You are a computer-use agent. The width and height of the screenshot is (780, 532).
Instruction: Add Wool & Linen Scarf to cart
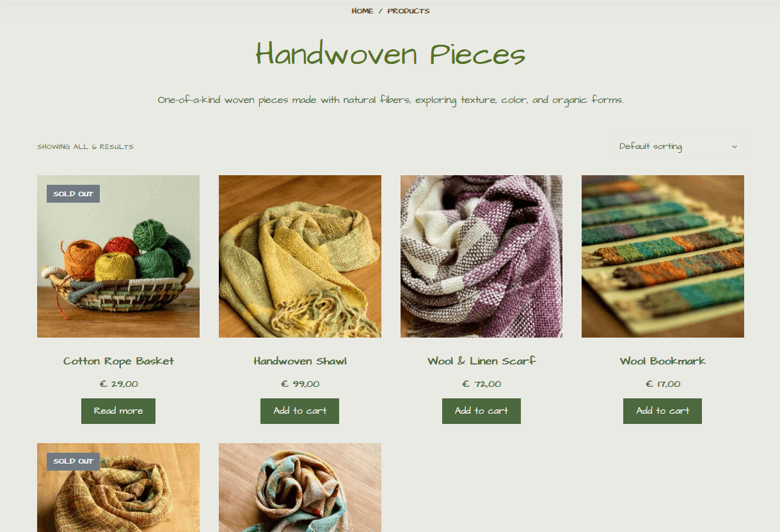[481, 411]
